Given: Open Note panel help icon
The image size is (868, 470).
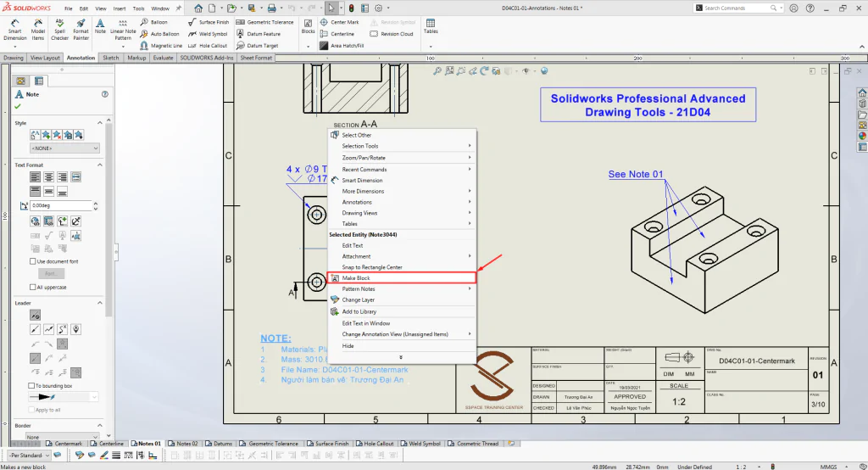Looking at the screenshot, I should click(x=104, y=94).
